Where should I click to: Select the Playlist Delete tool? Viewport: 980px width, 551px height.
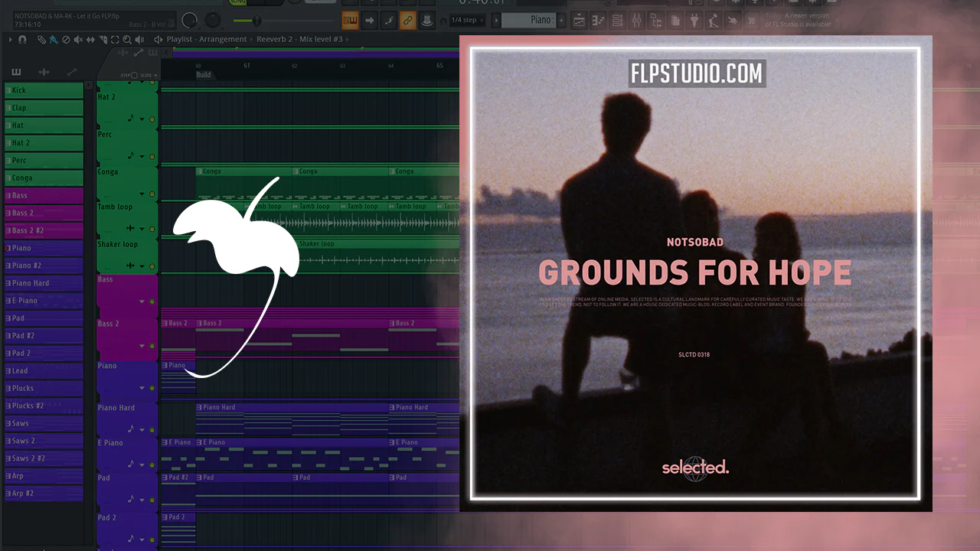pyautogui.click(x=65, y=39)
